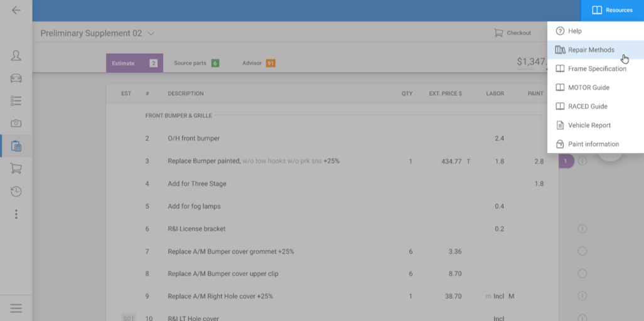Open Frame Specification from the menu
Screen dimensions: 644x321
click(596, 69)
